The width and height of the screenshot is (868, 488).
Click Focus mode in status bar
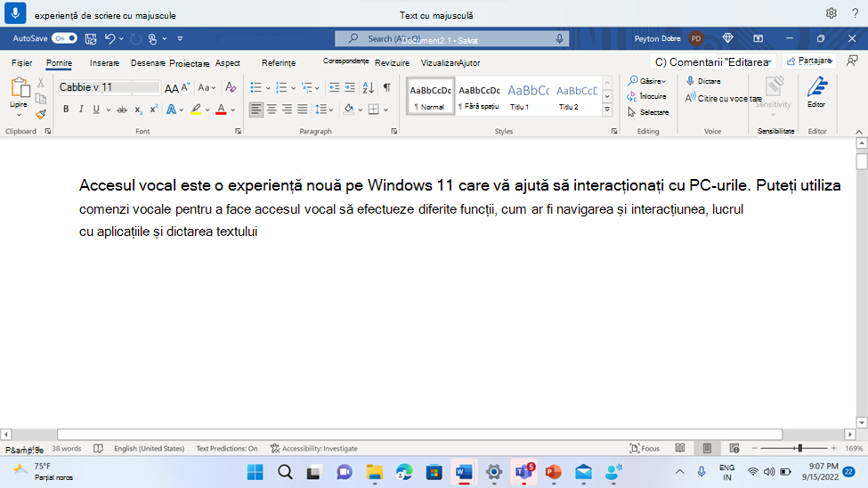tap(645, 448)
